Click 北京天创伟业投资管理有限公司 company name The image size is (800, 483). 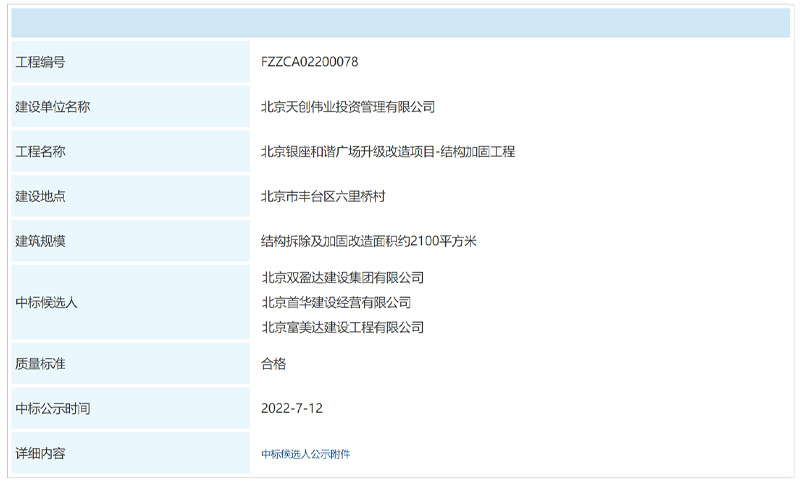point(348,107)
